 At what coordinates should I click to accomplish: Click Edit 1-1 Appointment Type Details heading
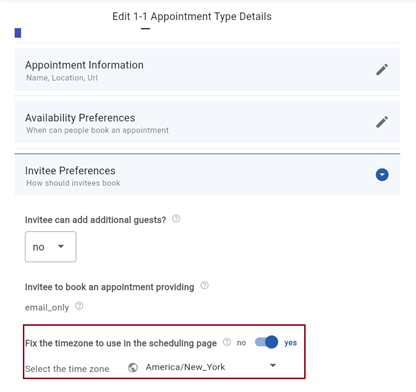pos(192,16)
